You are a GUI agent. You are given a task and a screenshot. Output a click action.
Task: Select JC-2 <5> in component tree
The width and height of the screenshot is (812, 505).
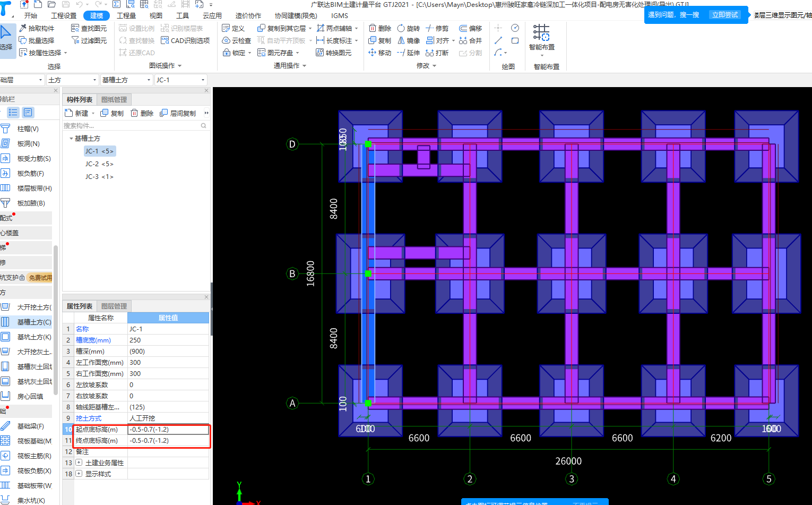point(99,164)
